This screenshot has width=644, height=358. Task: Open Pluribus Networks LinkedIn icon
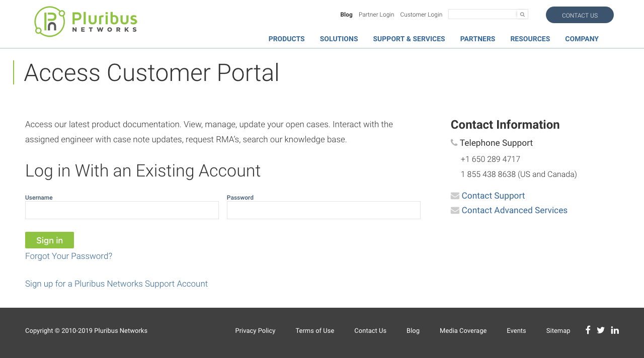click(614, 330)
